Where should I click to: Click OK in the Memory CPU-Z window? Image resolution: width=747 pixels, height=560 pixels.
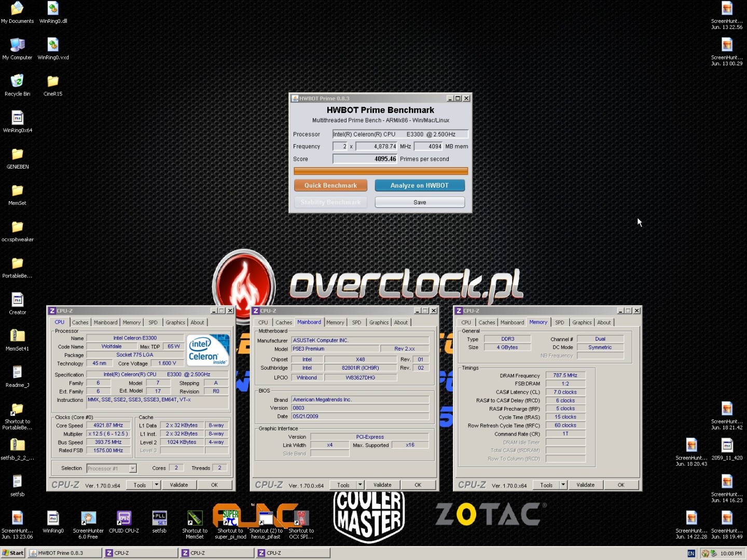(621, 485)
